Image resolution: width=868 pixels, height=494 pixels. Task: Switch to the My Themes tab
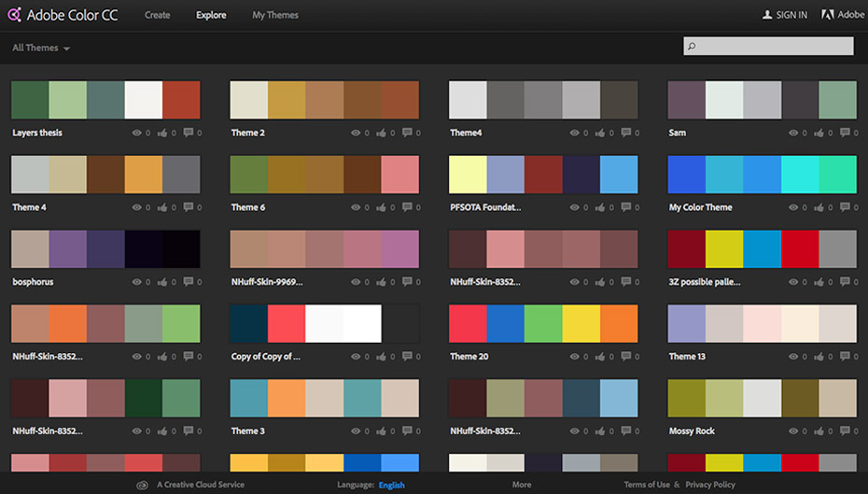[275, 15]
